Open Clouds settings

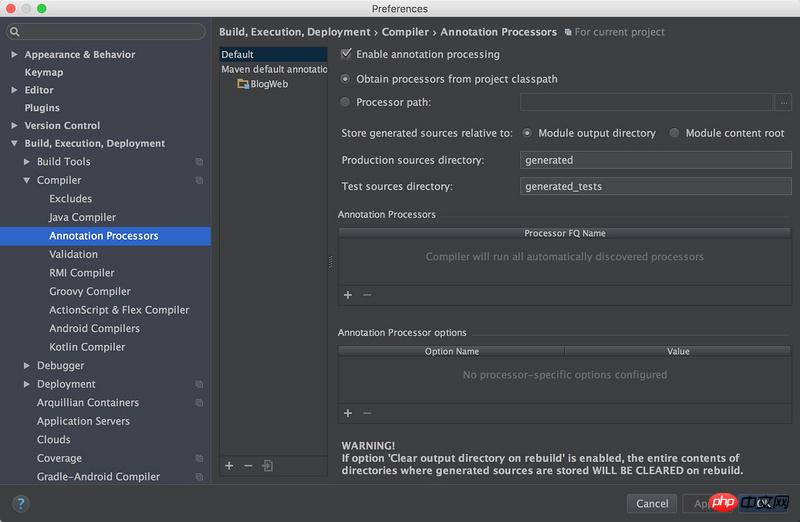[x=54, y=439]
